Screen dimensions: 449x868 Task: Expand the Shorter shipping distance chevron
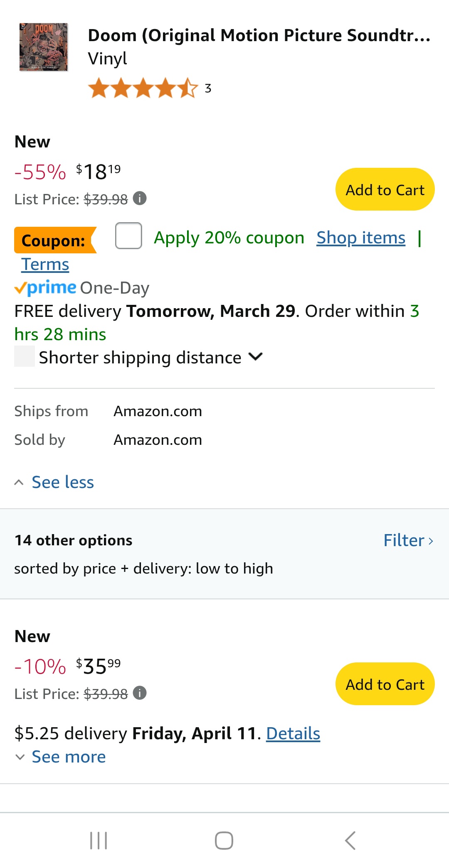(256, 357)
